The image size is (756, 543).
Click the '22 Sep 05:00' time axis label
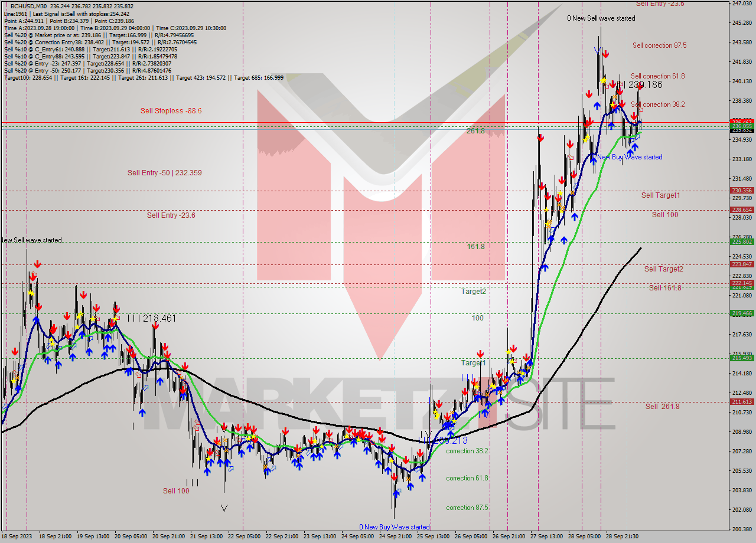(244, 537)
